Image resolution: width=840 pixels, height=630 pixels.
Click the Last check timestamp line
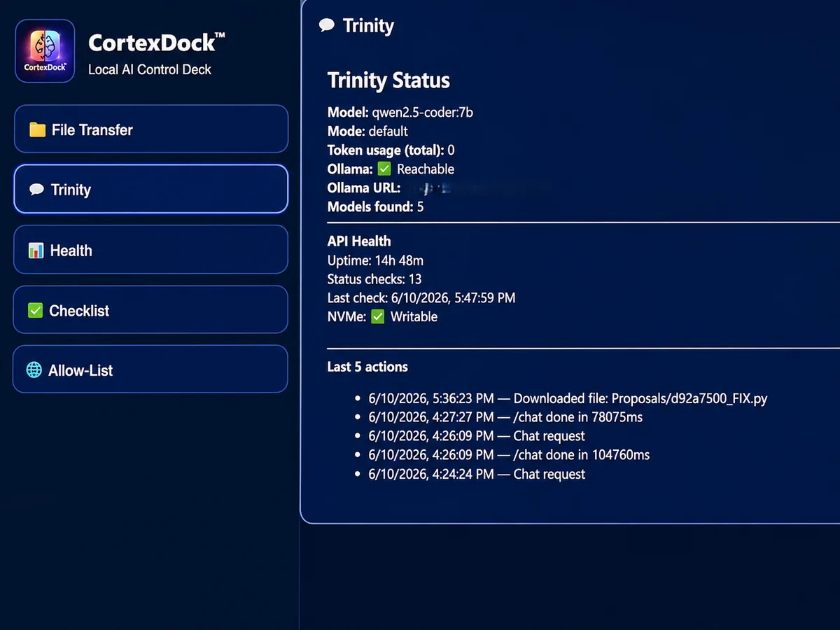[x=421, y=297]
